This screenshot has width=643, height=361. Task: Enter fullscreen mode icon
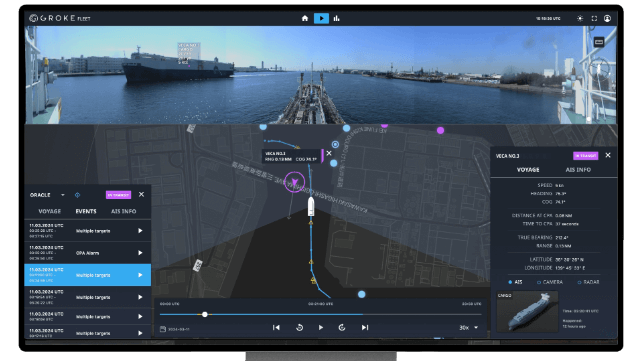(594, 18)
